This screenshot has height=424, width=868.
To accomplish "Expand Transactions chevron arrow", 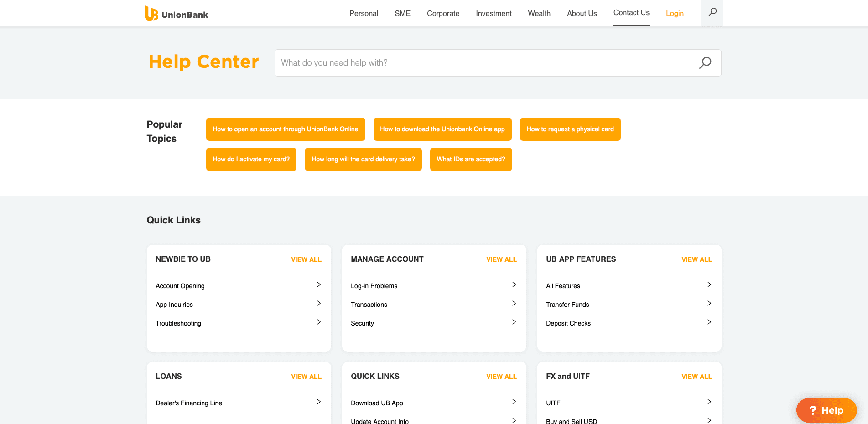I will 514,303.
